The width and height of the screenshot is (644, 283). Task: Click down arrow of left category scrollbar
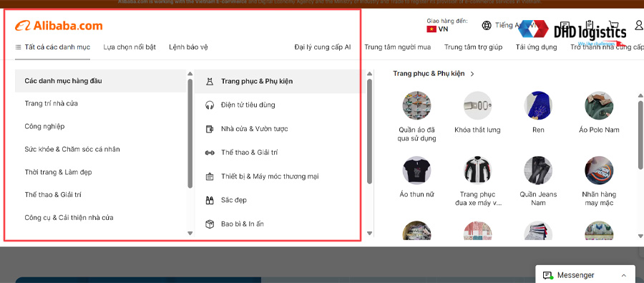point(190,233)
